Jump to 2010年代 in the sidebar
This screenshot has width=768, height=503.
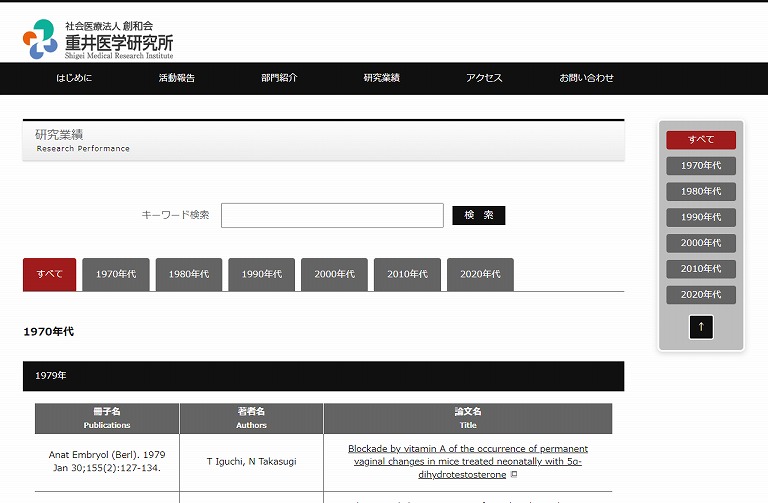pos(701,269)
